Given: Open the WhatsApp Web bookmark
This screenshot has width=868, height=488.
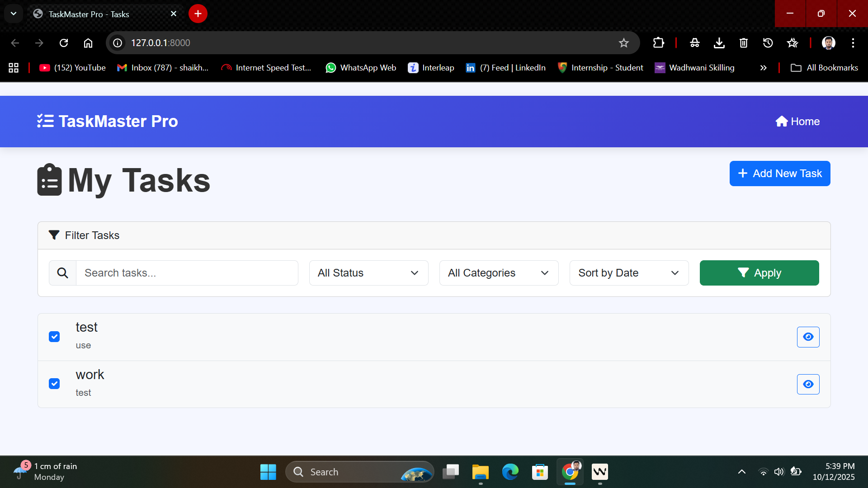Looking at the screenshot, I should tap(361, 68).
